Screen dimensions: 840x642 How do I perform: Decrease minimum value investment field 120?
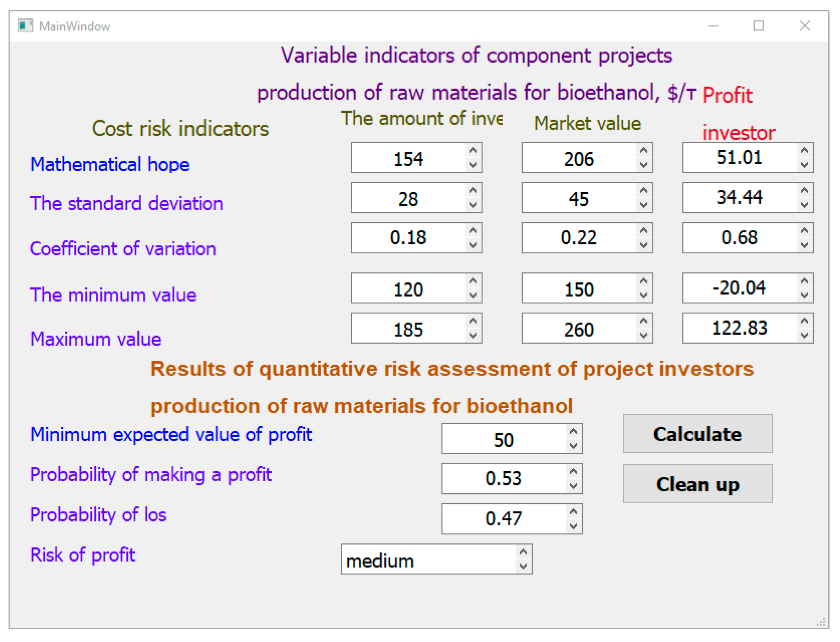click(x=474, y=296)
